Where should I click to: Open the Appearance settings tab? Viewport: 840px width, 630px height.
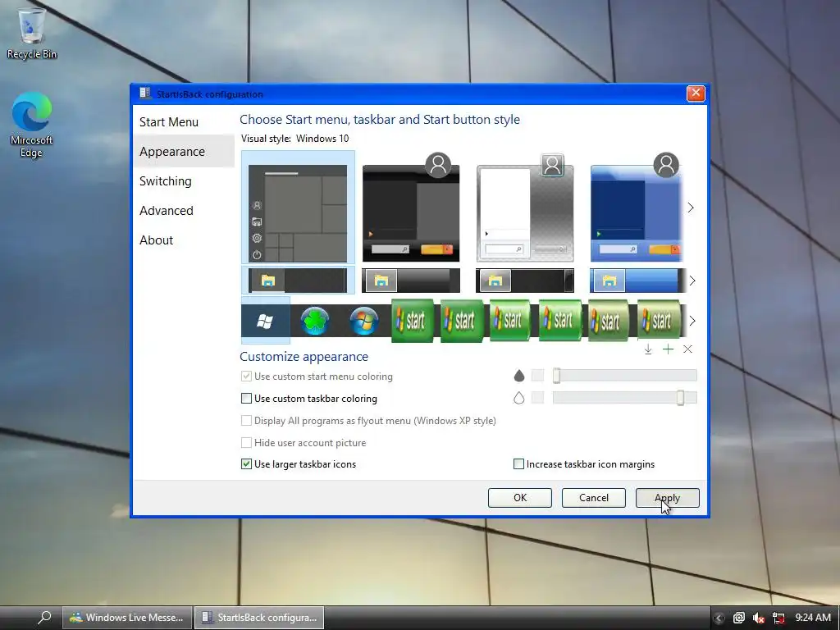pos(172,152)
